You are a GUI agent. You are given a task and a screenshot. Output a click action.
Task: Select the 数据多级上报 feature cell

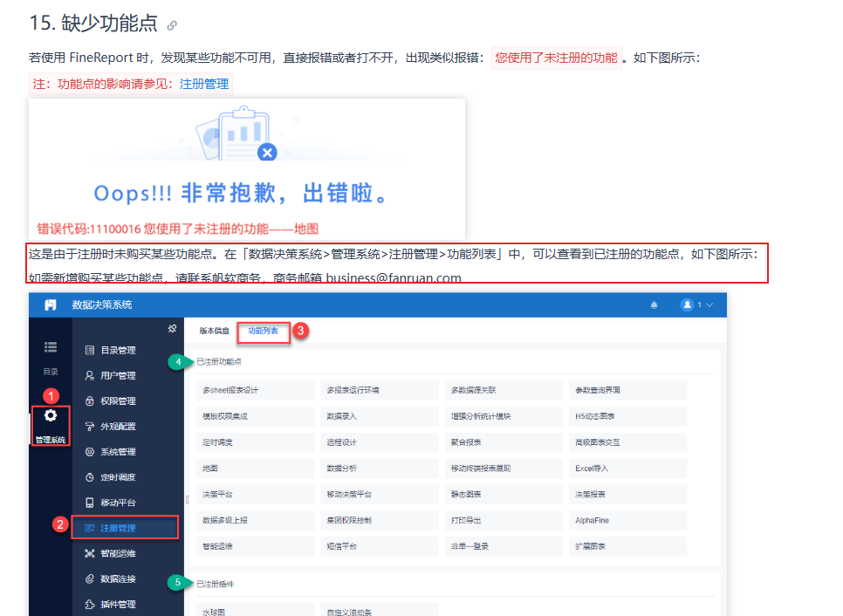pyautogui.click(x=256, y=520)
